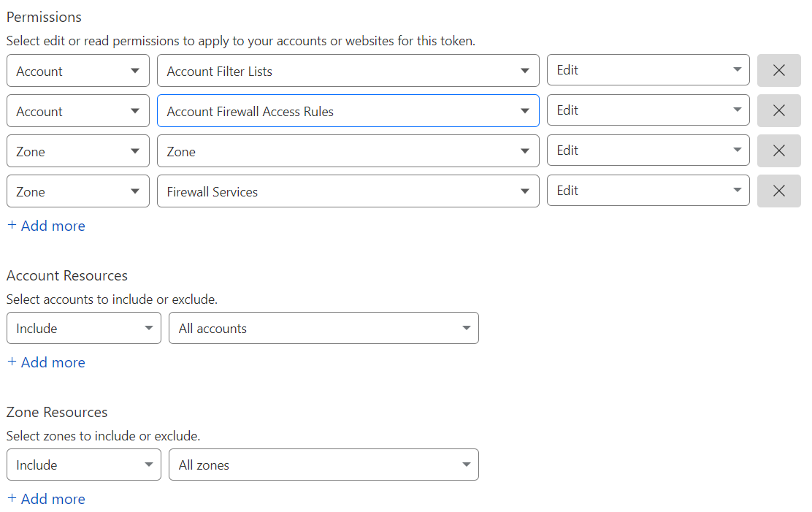Delete the Zone permission row
Image resolution: width=812 pixels, height=512 pixels.
coord(778,150)
